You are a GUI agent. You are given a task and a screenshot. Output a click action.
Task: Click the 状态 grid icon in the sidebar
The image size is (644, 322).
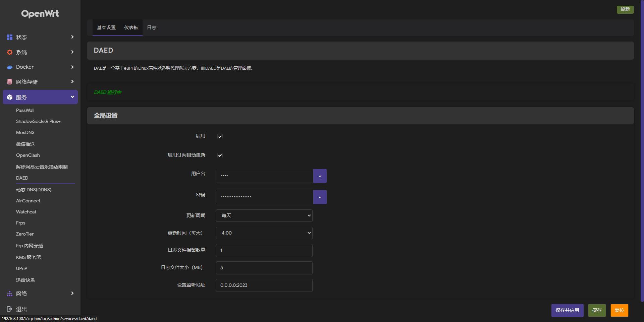[x=10, y=37]
